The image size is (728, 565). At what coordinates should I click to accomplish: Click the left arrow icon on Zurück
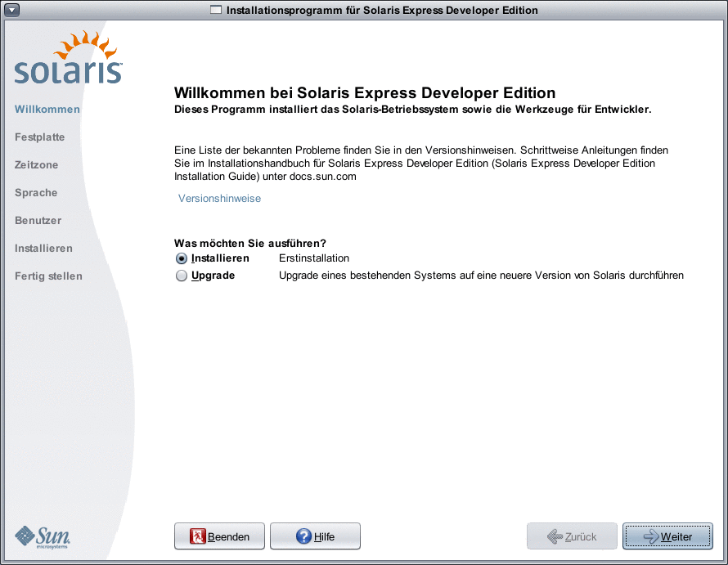tap(555, 536)
